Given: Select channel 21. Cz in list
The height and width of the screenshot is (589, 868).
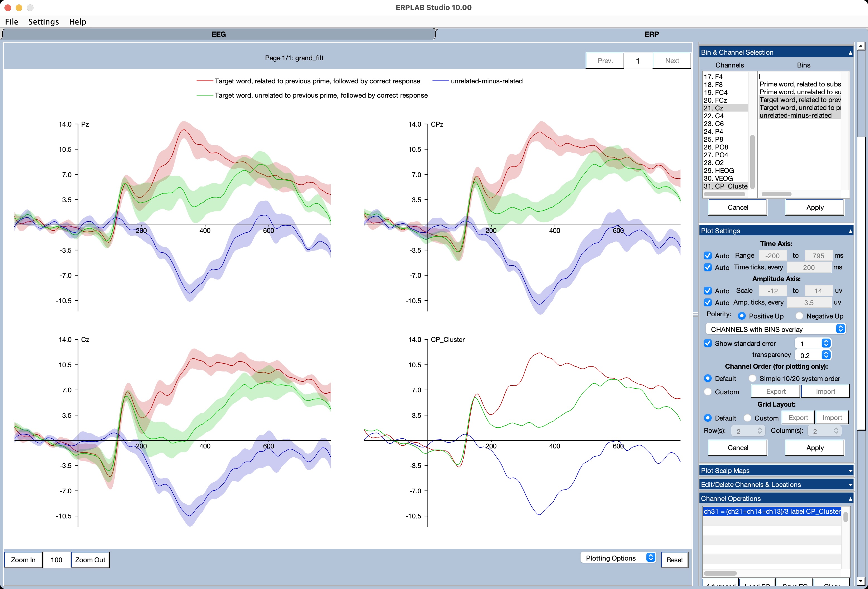Looking at the screenshot, I should pos(725,108).
